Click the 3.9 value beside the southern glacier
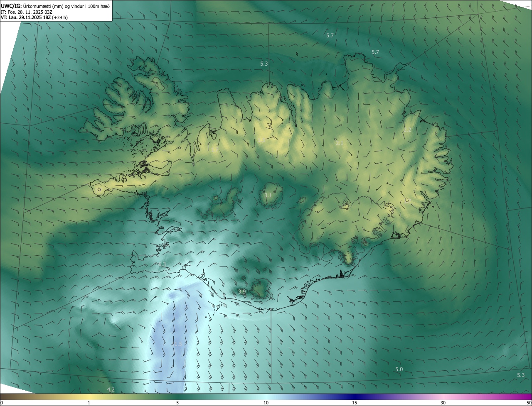 coord(242,292)
